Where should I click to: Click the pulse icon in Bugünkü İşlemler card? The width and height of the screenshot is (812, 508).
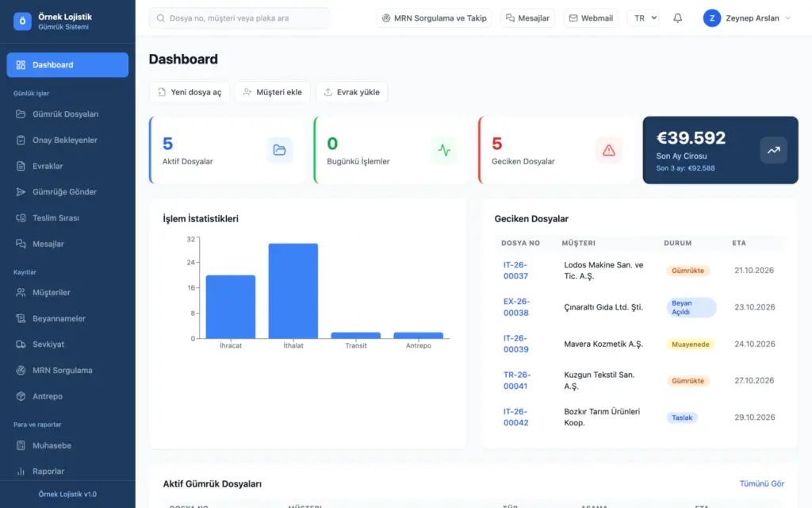(x=444, y=150)
